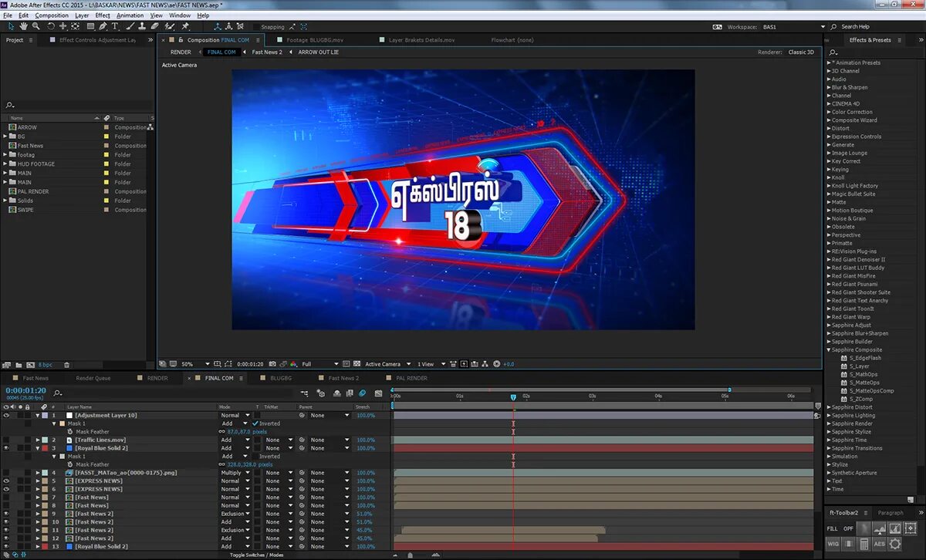Toggle Inverted checkbox for Adjustment Layer mask
926x560 pixels.
255,423
